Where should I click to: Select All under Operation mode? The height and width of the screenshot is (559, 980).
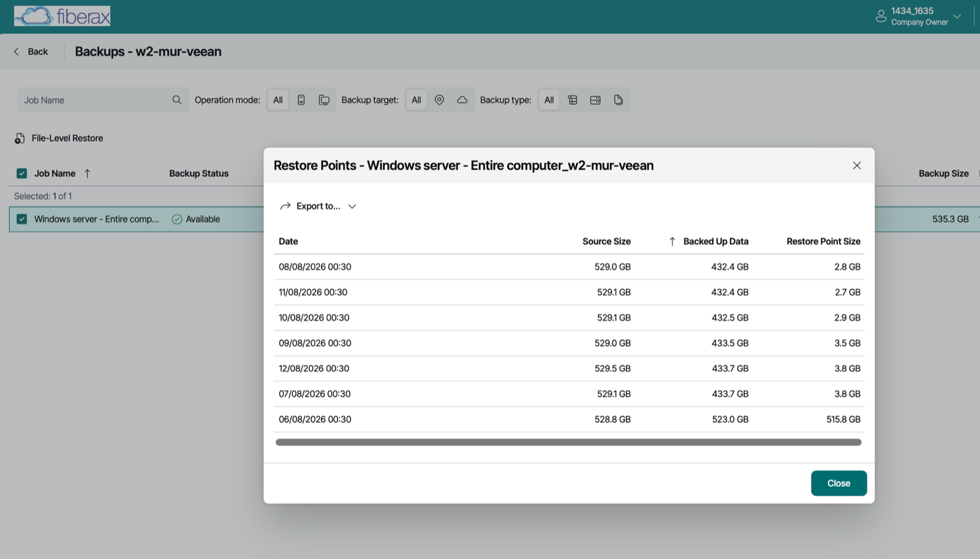[278, 100]
